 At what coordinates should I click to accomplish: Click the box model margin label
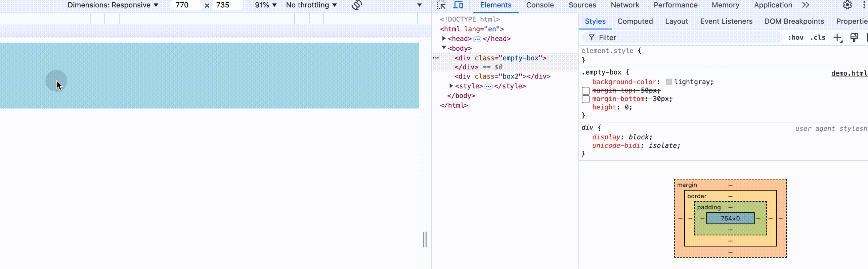[687, 185]
